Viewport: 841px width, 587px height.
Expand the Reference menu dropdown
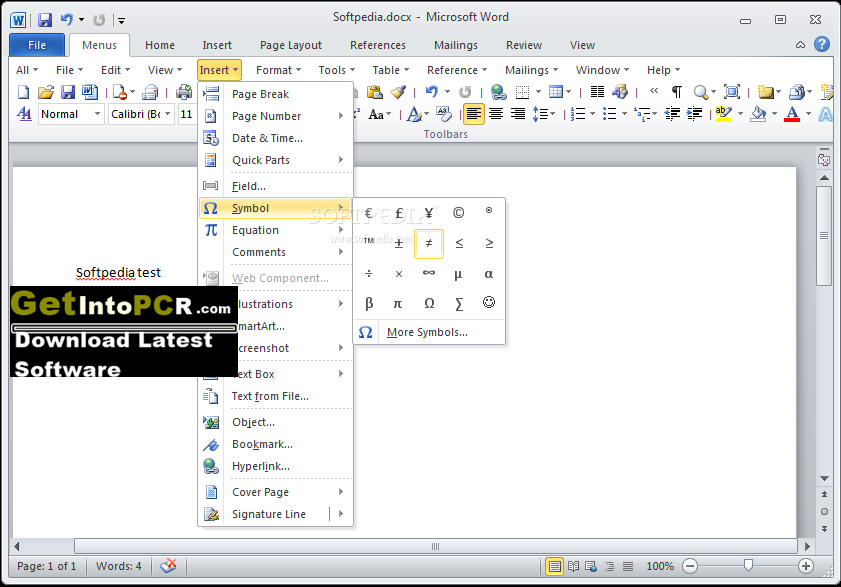click(x=457, y=70)
